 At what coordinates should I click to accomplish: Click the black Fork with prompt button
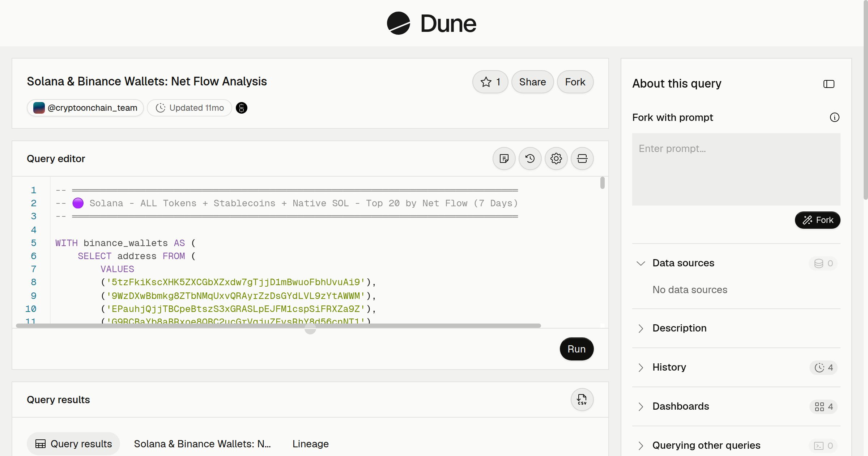(x=818, y=220)
